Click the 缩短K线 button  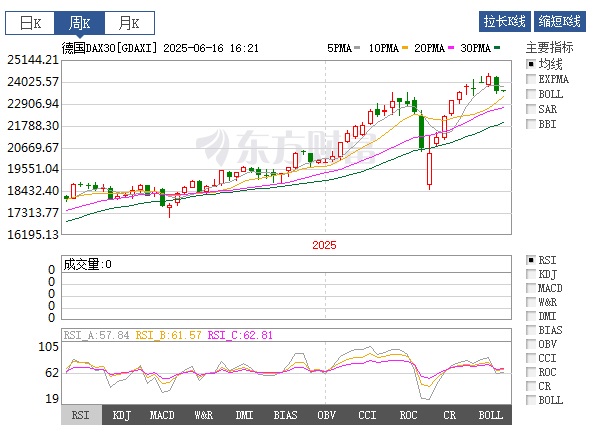(560, 21)
